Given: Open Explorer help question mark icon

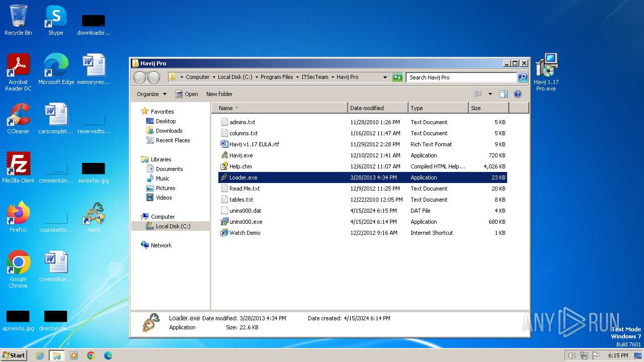Looking at the screenshot, I should pos(518,94).
